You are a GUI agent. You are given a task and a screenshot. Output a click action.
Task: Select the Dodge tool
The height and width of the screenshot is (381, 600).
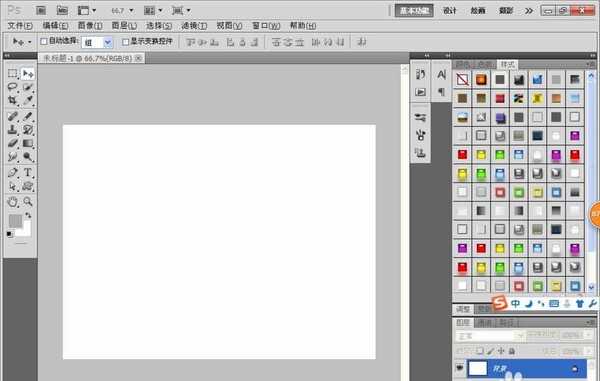28,157
